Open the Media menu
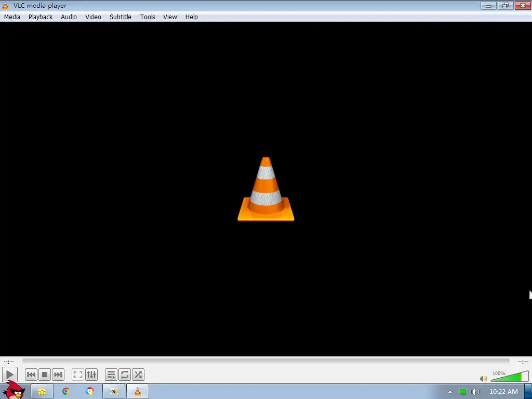The image size is (532, 399). point(12,17)
